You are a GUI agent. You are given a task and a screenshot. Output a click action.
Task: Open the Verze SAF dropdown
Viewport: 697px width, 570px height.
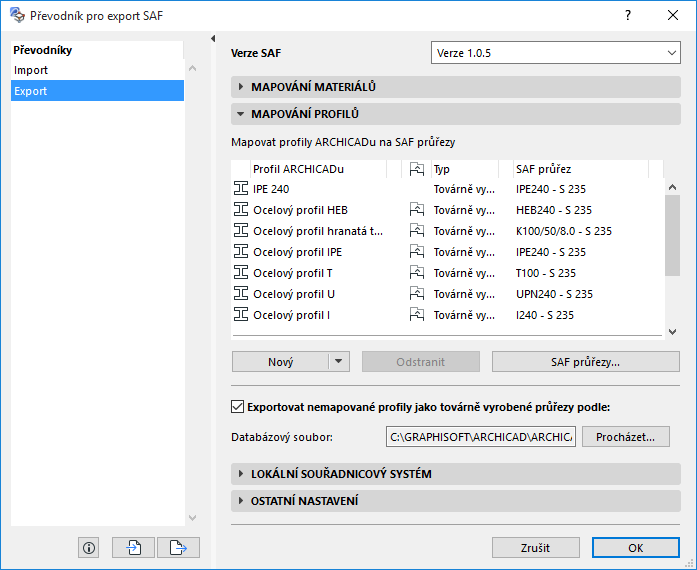(556, 53)
